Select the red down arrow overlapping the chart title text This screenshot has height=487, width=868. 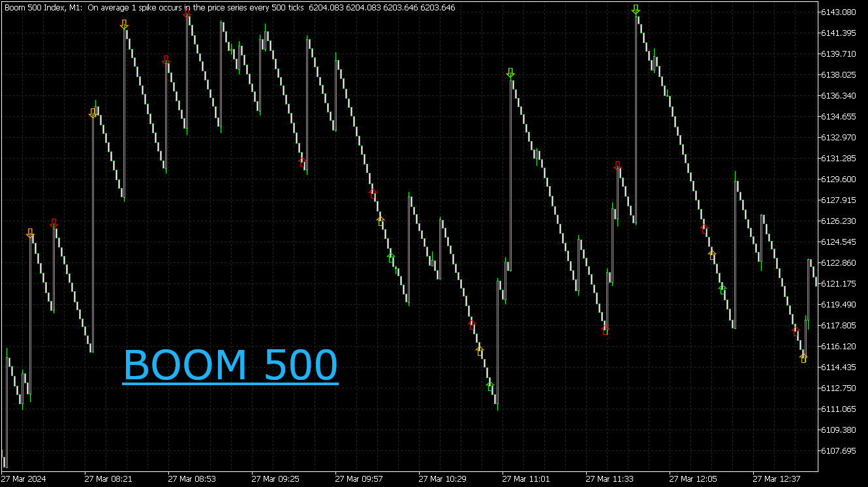pyautogui.click(x=187, y=13)
